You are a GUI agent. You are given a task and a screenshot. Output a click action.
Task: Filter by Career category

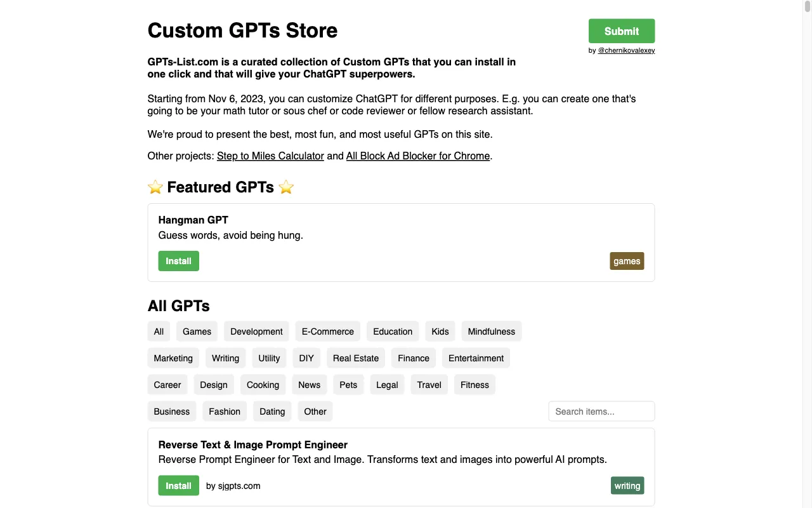click(x=167, y=385)
